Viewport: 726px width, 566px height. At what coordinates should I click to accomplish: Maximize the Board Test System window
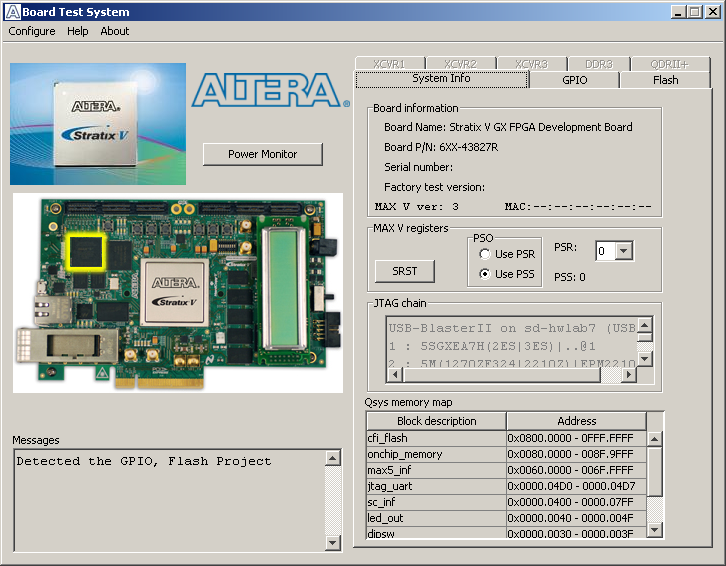point(695,12)
